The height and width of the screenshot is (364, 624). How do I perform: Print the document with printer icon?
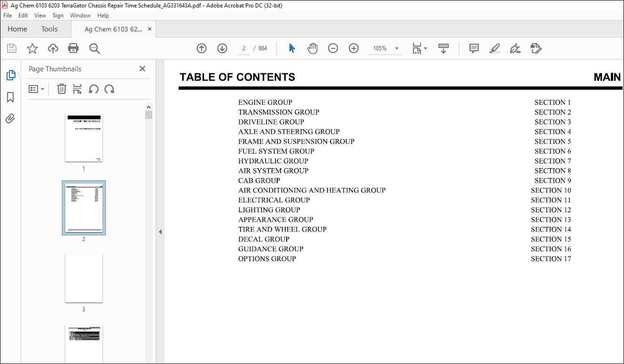[x=73, y=48]
